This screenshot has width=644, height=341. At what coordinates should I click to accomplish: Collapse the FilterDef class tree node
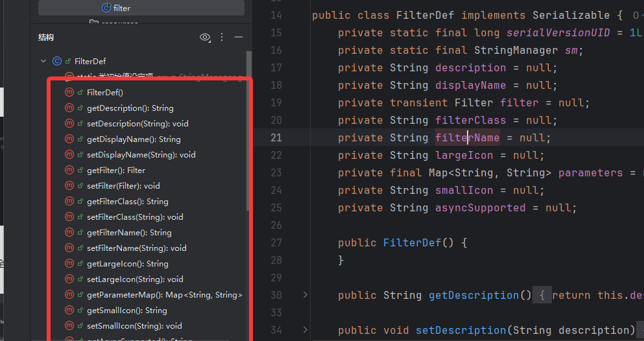click(43, 62)
